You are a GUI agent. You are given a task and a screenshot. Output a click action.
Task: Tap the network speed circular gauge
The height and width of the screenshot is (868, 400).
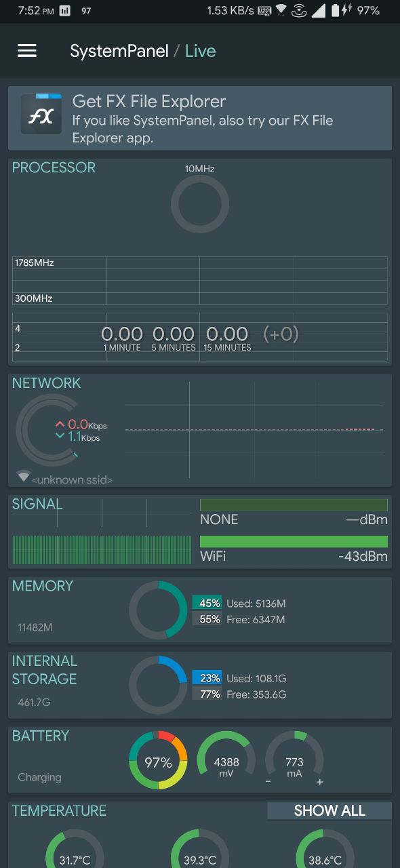(47, 429)
